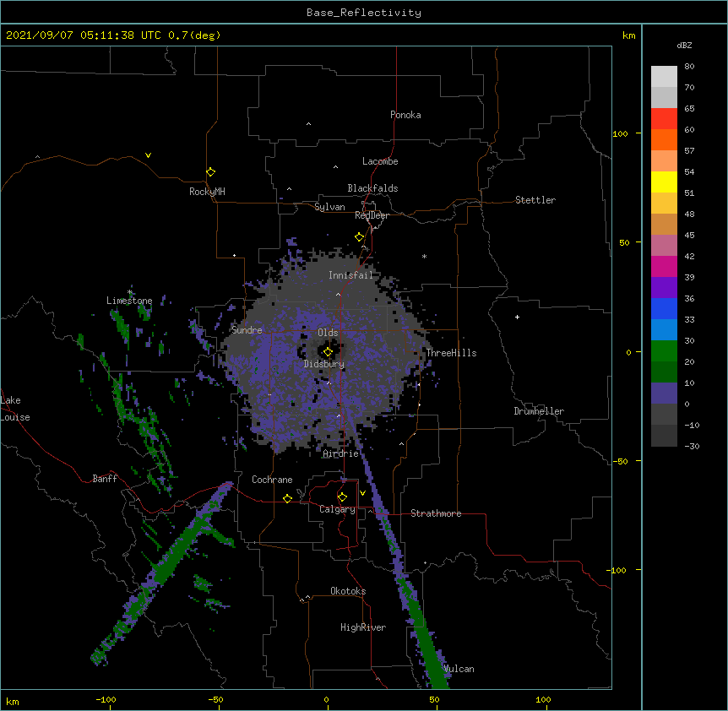Click the Cochrane city label
The height and width of the screenshot is (711, 728).
[272, 480]
